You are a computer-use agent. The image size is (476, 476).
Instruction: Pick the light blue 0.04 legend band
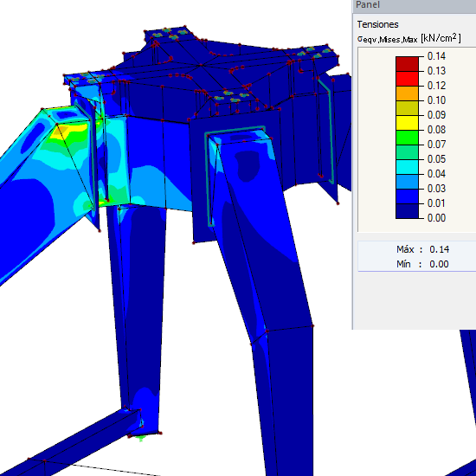click(407, 182)
